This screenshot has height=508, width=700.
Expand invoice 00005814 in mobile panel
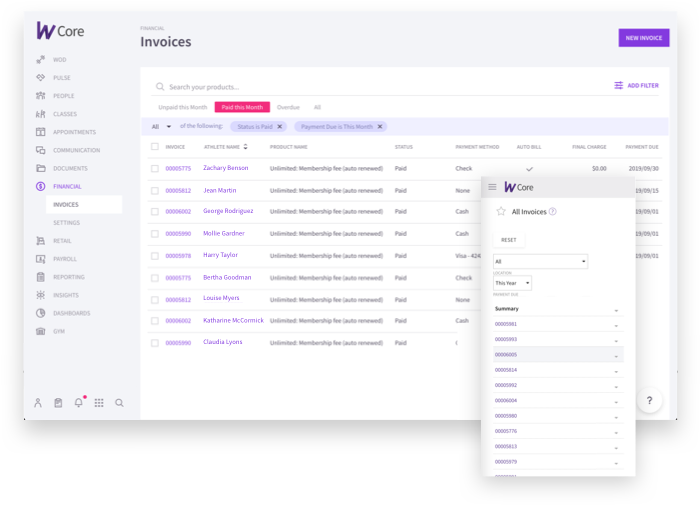coord(616,371)
